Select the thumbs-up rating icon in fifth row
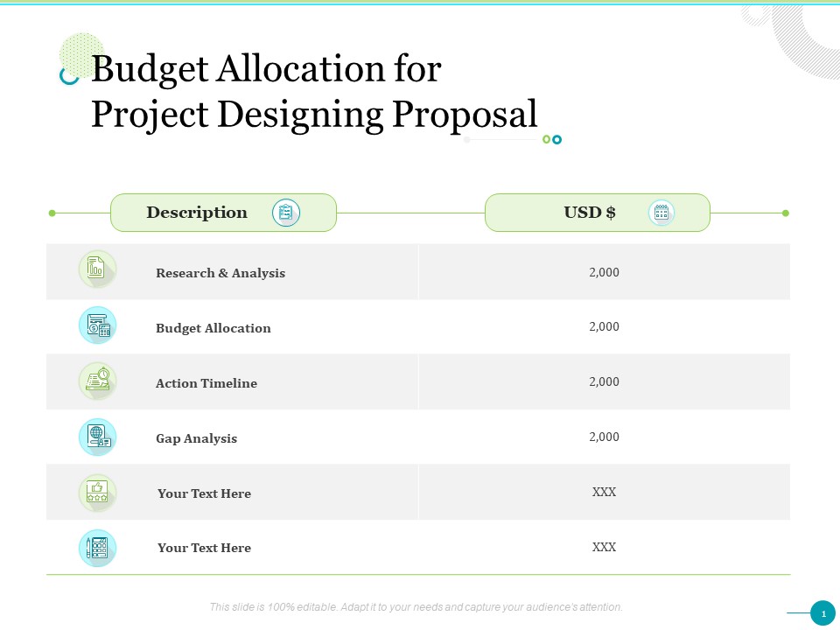 [97, 493]
